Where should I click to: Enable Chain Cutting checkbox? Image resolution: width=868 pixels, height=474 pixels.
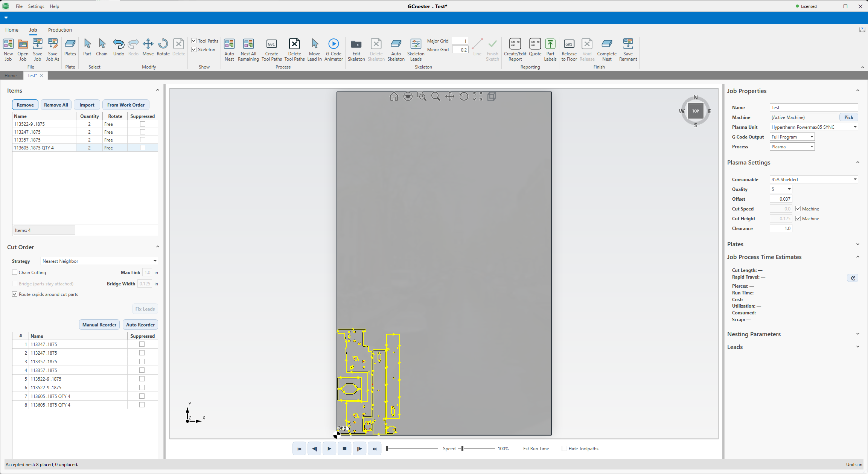click(x=15, y=272)
